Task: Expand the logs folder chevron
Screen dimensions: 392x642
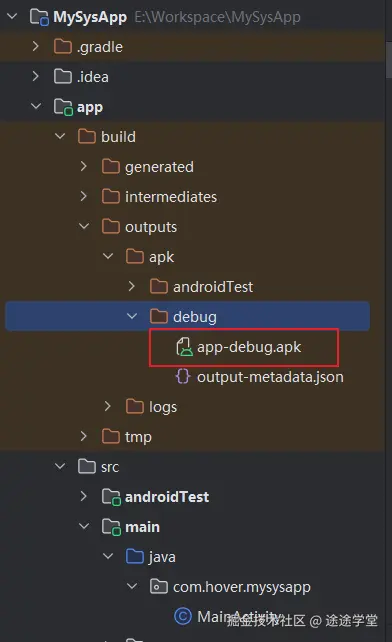Action: pos(108,406)
